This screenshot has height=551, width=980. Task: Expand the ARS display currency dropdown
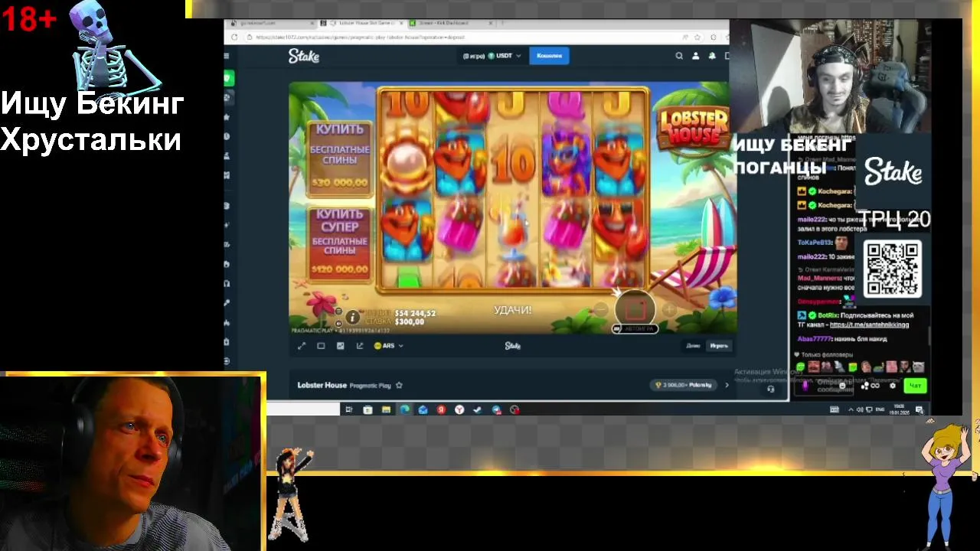(388, 346)
